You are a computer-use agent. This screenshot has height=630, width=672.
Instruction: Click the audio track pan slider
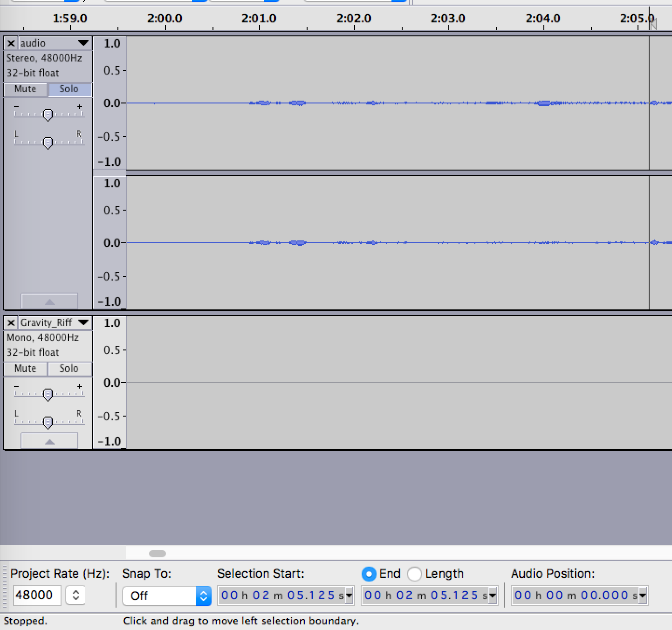click(48, 143)
